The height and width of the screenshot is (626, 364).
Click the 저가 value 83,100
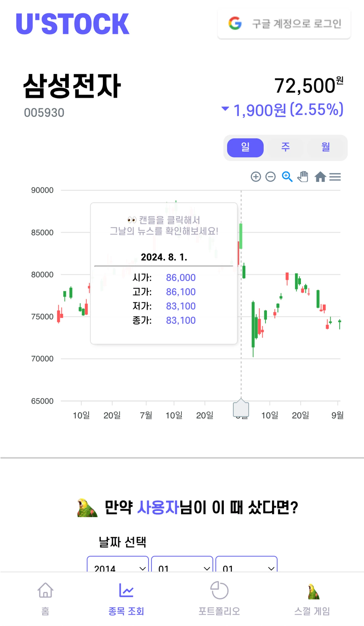click(x=181, y=306)
